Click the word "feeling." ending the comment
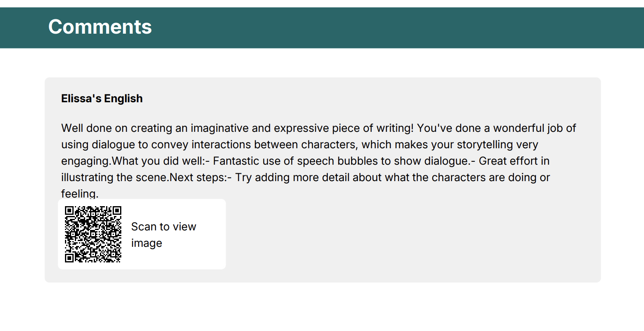 [80, 194]
